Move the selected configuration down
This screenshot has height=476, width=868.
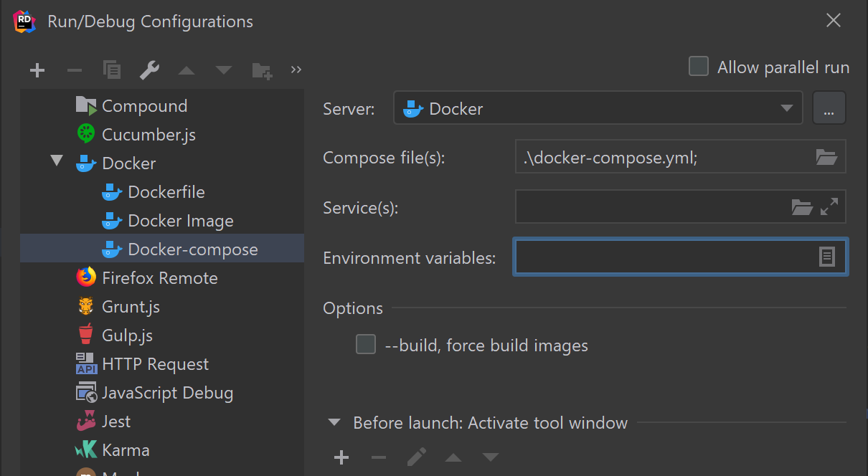(x=223, y=70)
